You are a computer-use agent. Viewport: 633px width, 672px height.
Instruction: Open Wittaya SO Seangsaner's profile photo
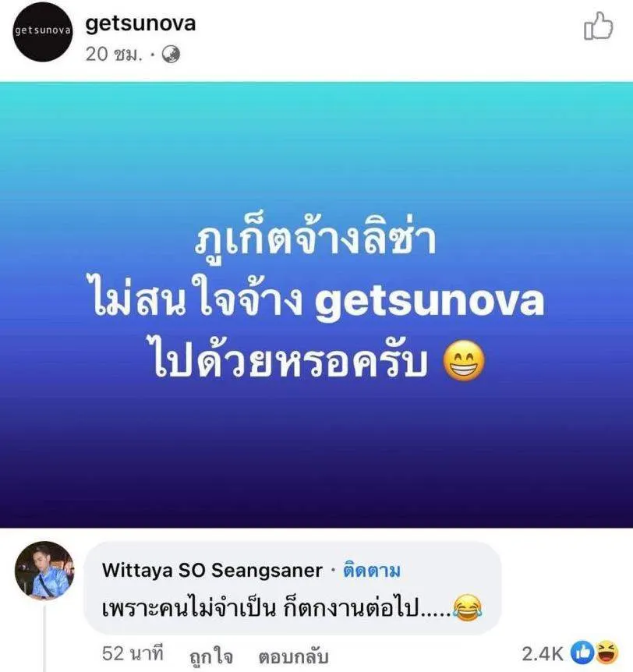pyautogui.click(x=44, y=571)
